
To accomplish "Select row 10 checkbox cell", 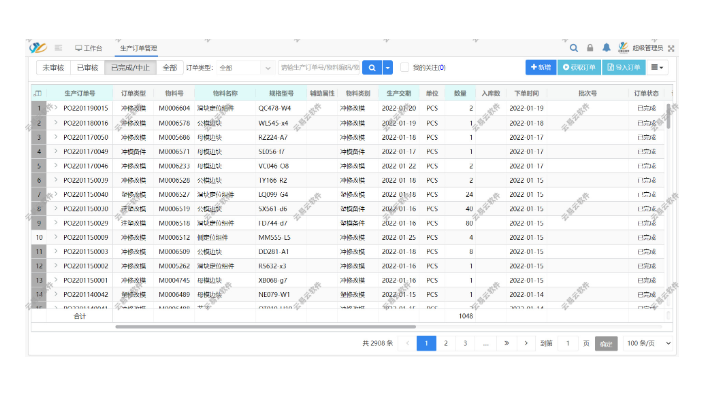I will [39, 238].
